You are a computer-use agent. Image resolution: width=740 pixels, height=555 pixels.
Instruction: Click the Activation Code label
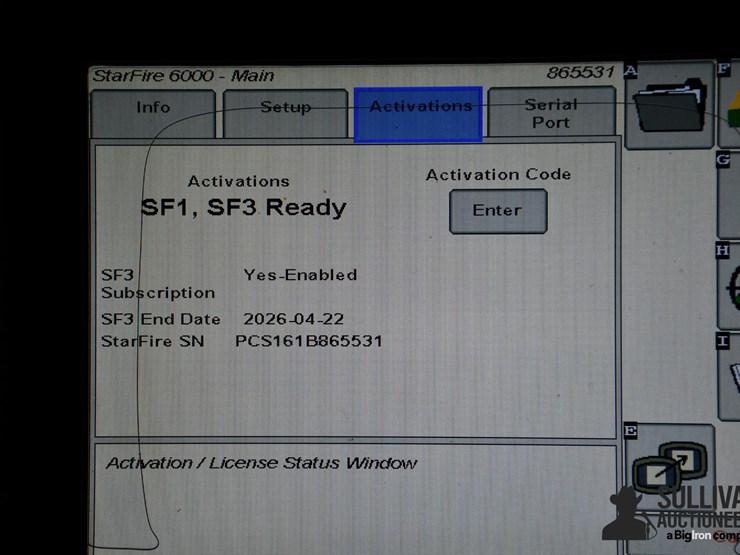click(x=498, y=174)
